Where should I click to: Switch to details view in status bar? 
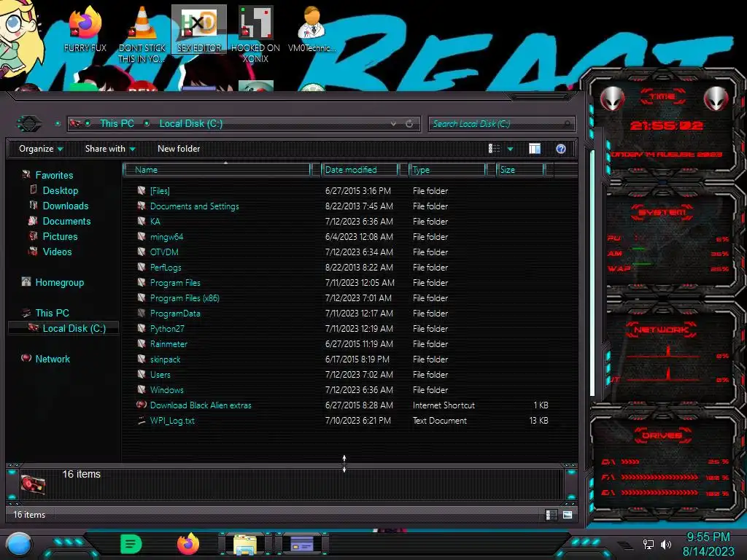tap(551, 515)
